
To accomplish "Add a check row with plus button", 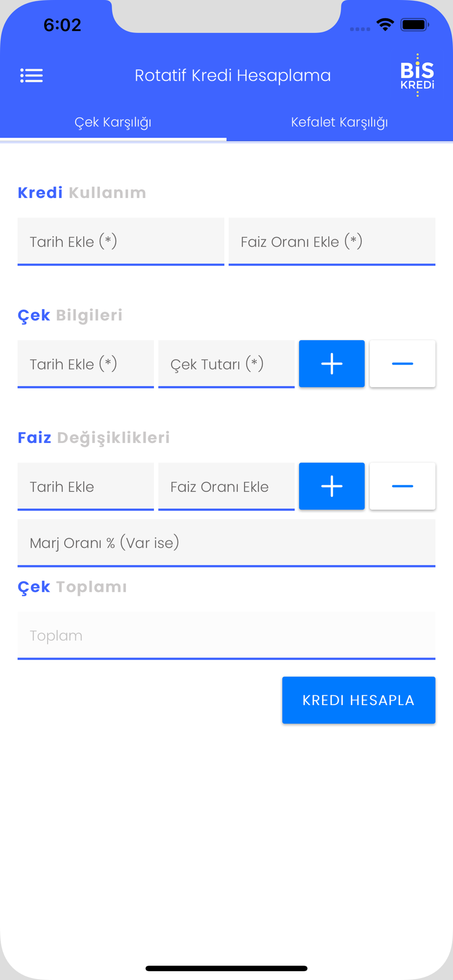I will click(x=332, y=364).
